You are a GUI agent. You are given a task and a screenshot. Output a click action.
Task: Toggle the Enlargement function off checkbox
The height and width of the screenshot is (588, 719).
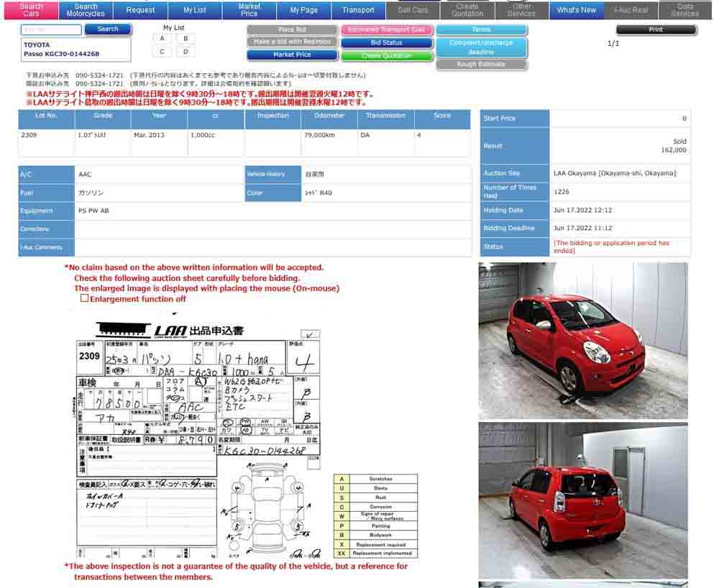click(84, 298)
